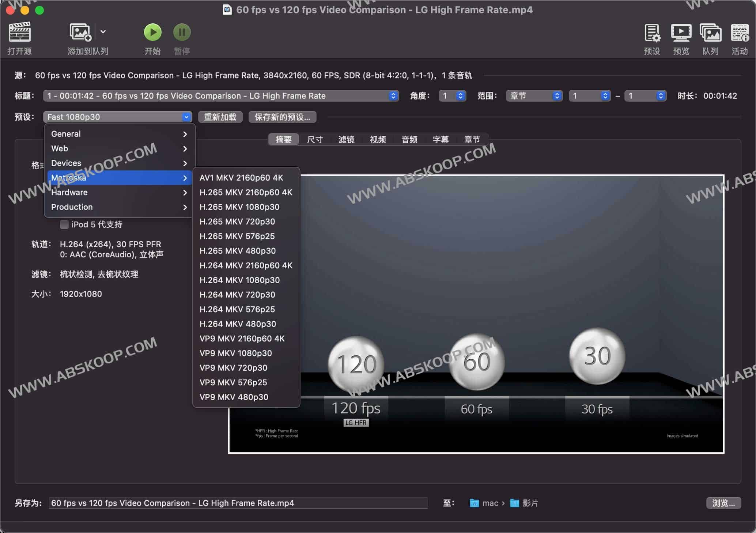Expand the Devices submenu
The width and height of the screenshot is (756, 533).
tap(115, 163)
